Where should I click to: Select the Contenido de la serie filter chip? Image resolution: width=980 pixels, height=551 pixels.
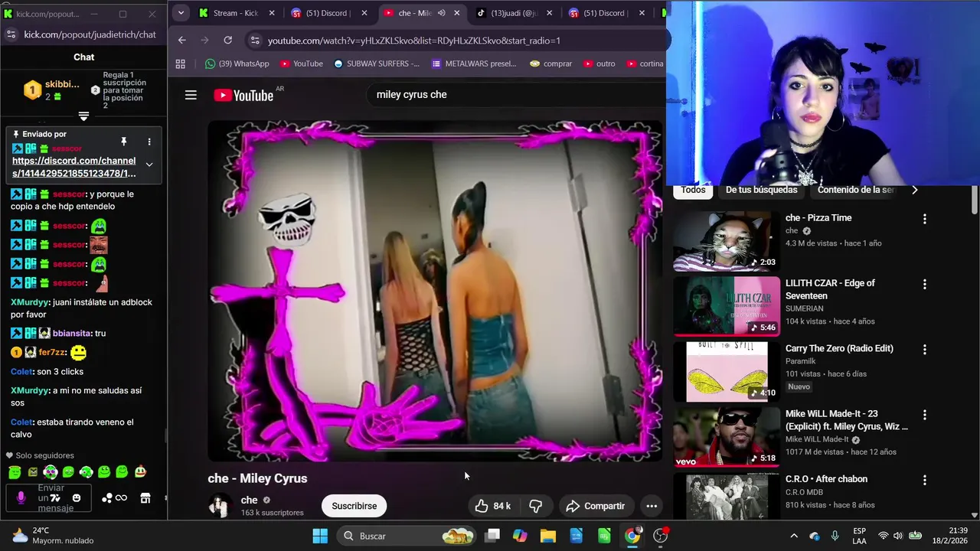(x=856, y=190)
